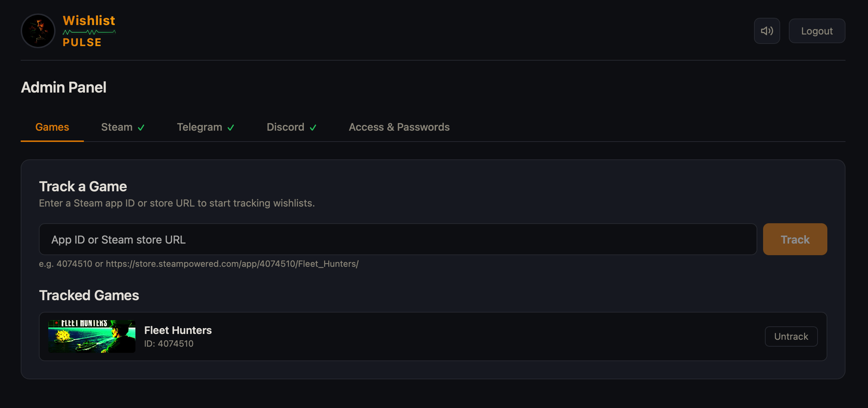Untrack the Fleet Hunters game

[x=791, y=336]
